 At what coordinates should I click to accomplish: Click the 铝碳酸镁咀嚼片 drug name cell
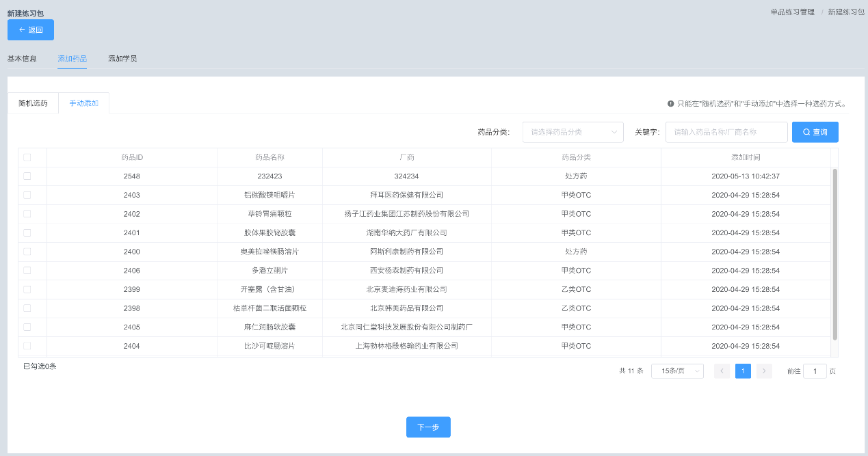click(x=269, y=195)
